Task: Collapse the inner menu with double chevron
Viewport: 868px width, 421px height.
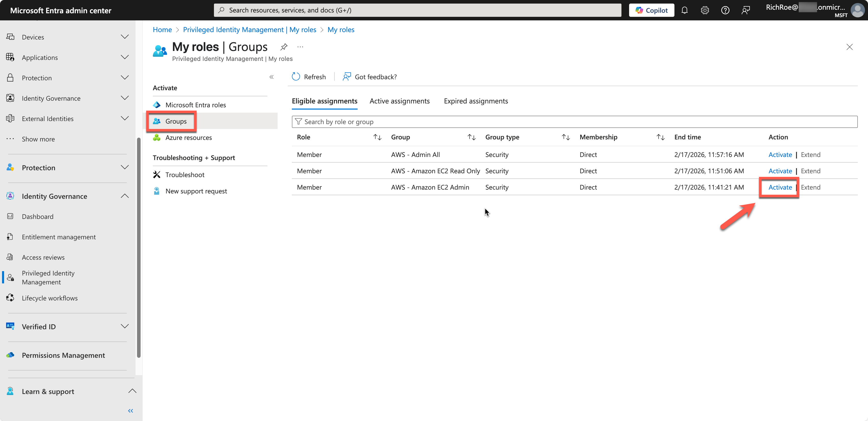Action: pos(272,77)
